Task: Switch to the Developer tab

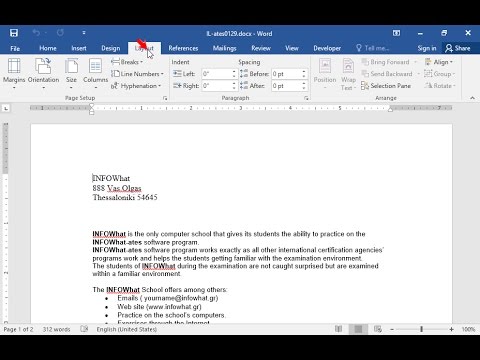Action: 327,48
